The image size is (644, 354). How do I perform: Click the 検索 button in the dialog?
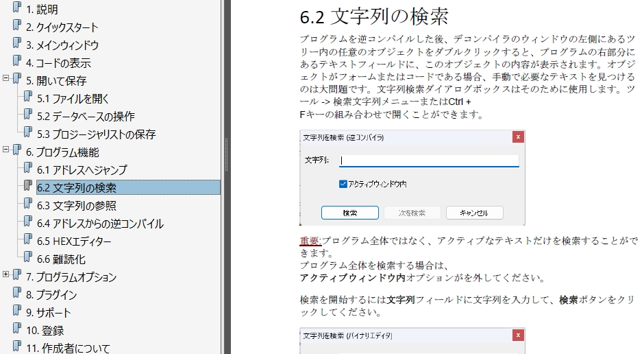coord(350,213)
